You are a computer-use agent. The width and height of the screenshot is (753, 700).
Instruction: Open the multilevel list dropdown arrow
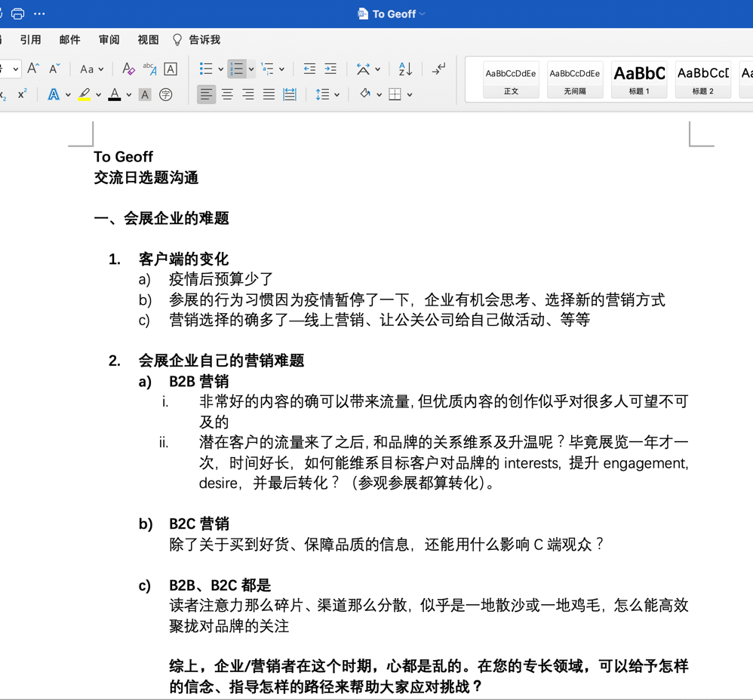(x=282, y=69)
